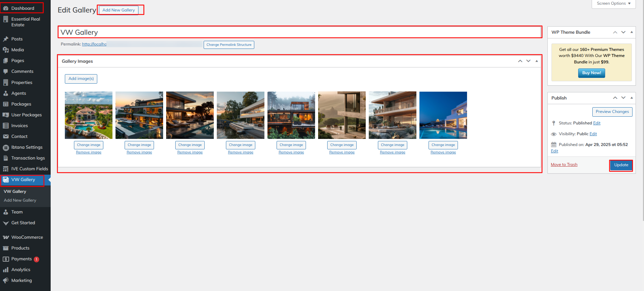Click the Packages list icon
Viewport: 644px width, 291px height.
pos(6,104)
